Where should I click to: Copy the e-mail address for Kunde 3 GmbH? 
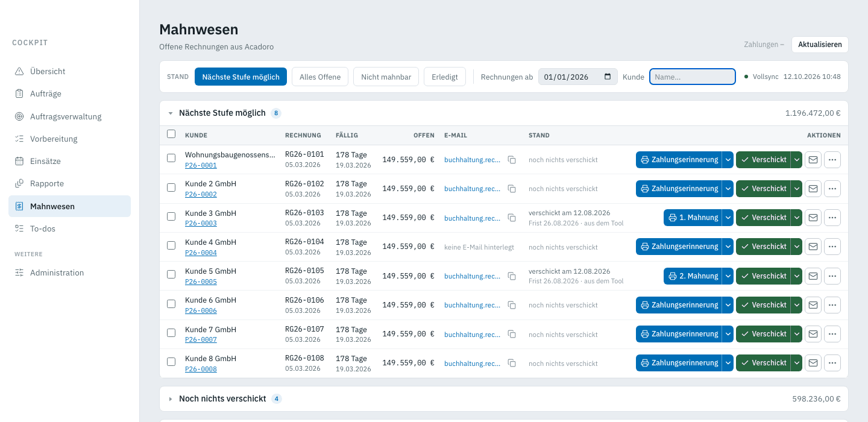click(x=512, y=218)
